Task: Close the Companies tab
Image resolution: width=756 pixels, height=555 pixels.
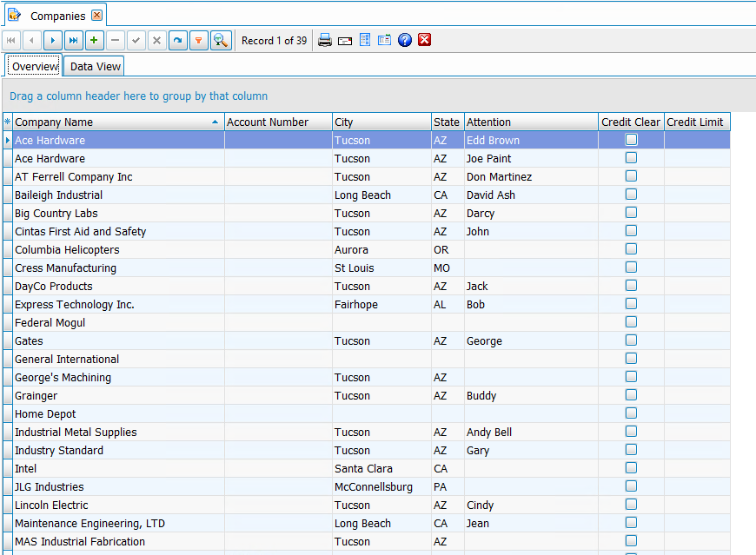Action: (x=97, y=16)
